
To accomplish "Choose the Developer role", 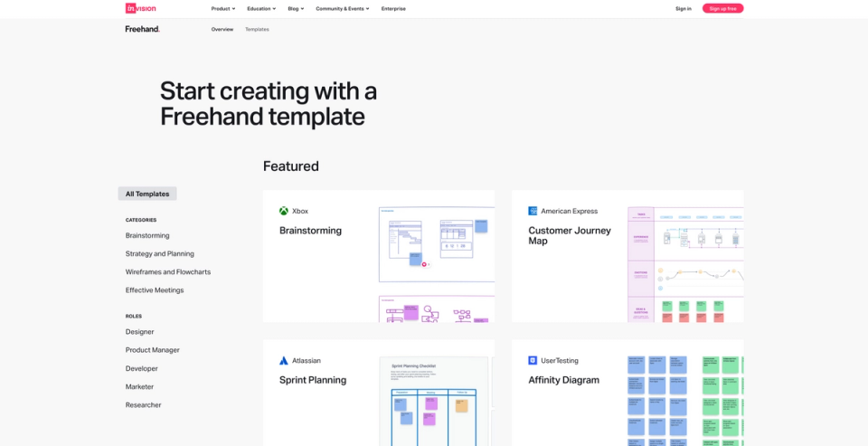I will [x=142, y=368].
